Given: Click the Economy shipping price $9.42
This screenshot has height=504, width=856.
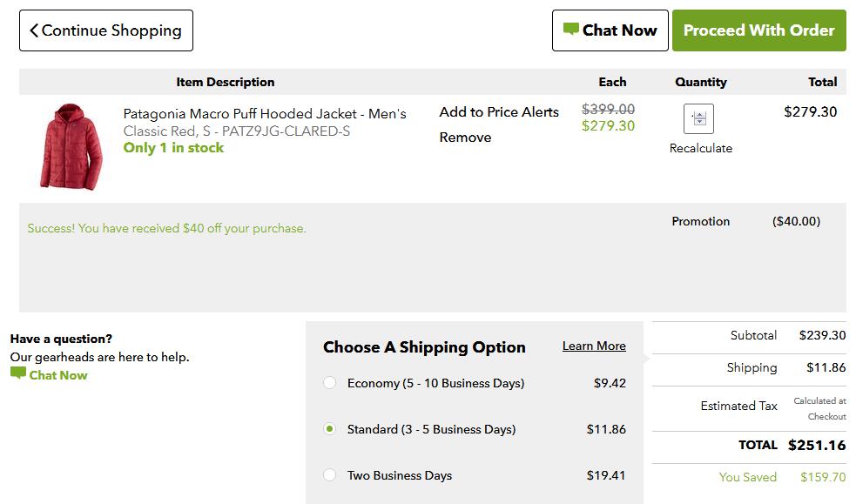Looking at the screenshot, I should 610,383.
